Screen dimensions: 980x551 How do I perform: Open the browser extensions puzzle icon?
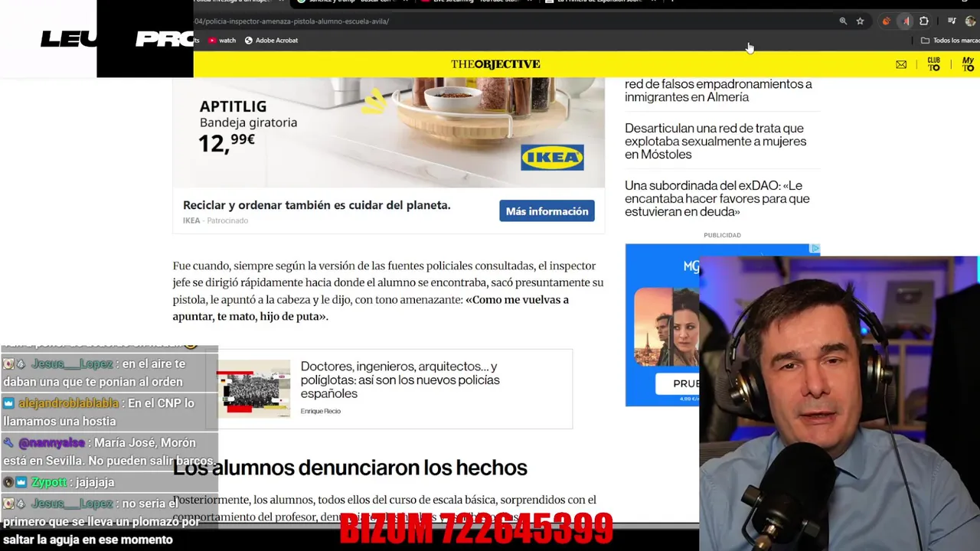click(924, 21)
